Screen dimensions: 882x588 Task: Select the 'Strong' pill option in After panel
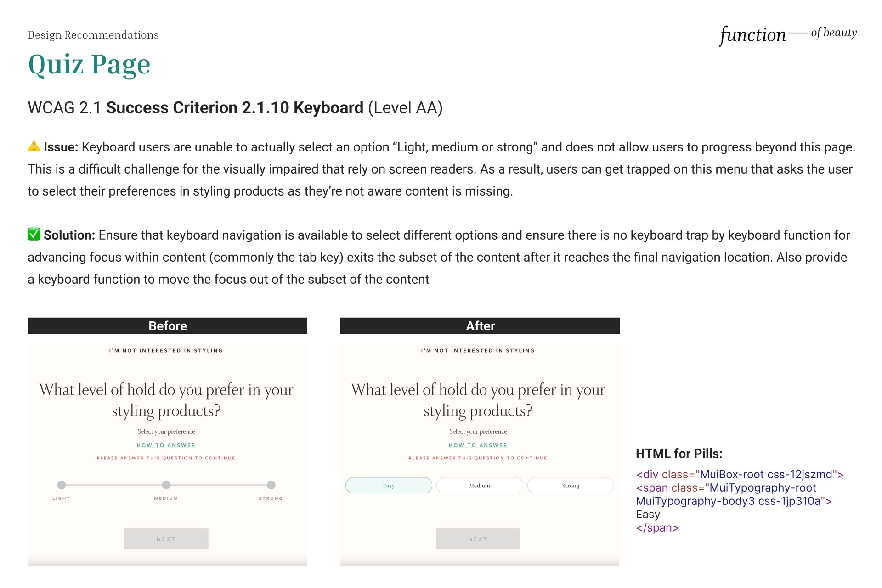[x=569, y=486]
